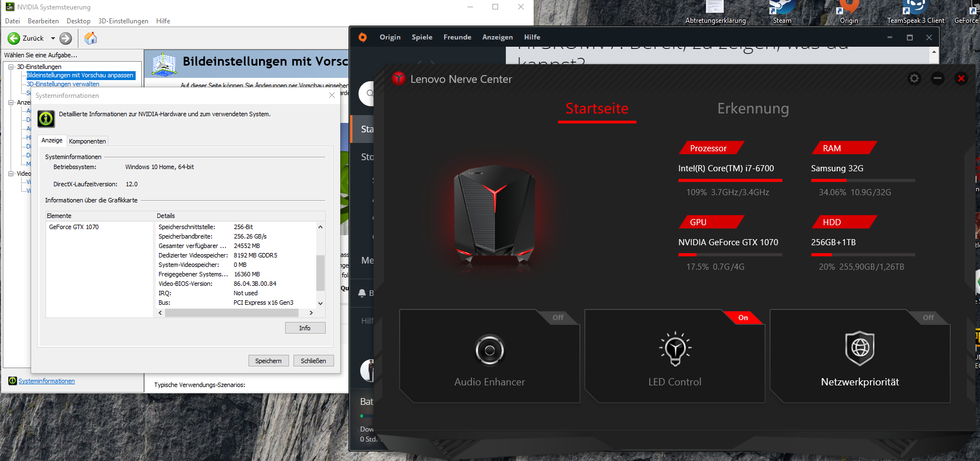Open the Zurück history dropdown arrow

tap(53, 38)
